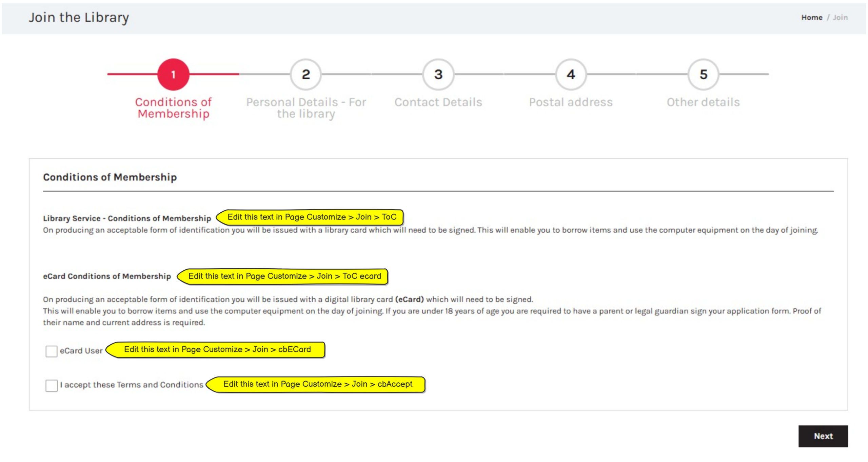Select Personal Details - For the library label
Image resolution: width=868 pixels, height=462 pixels.
pyautogui.click(x=306, y=108)
